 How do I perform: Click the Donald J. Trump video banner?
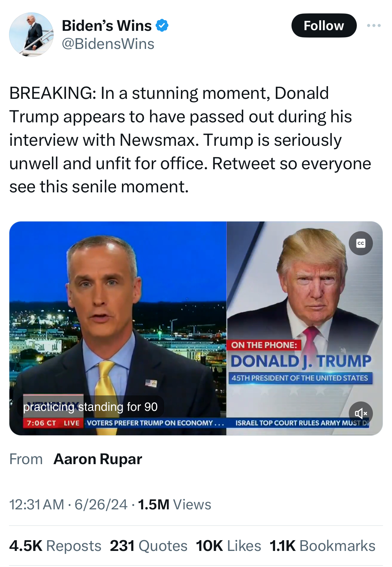(301, 361)
